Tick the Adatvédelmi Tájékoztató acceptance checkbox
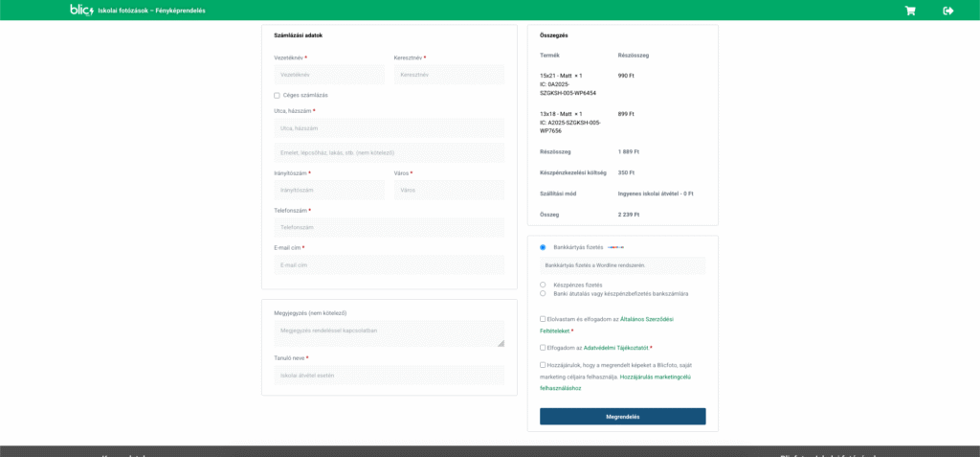Image resolution: width=980 pixels, height=457 pixels. [x=543, y=348]
